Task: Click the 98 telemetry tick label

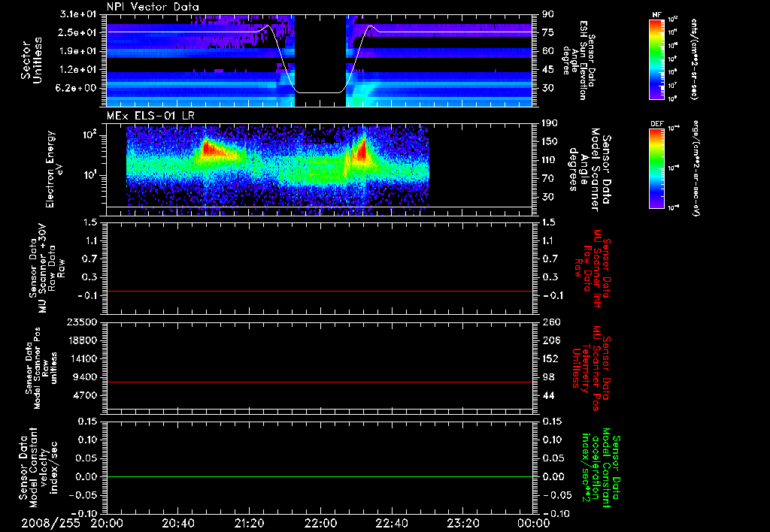Action: tap(548, 377)
